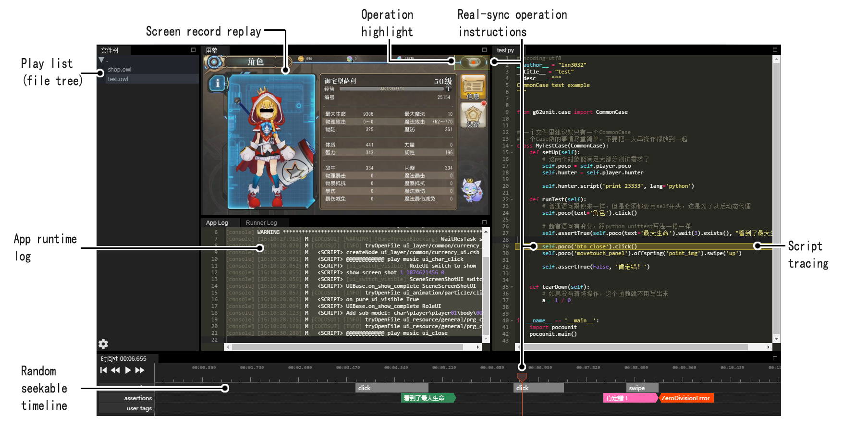Click the code editor scroll up arrow
868x429 pixels.
tap(776, 59)
